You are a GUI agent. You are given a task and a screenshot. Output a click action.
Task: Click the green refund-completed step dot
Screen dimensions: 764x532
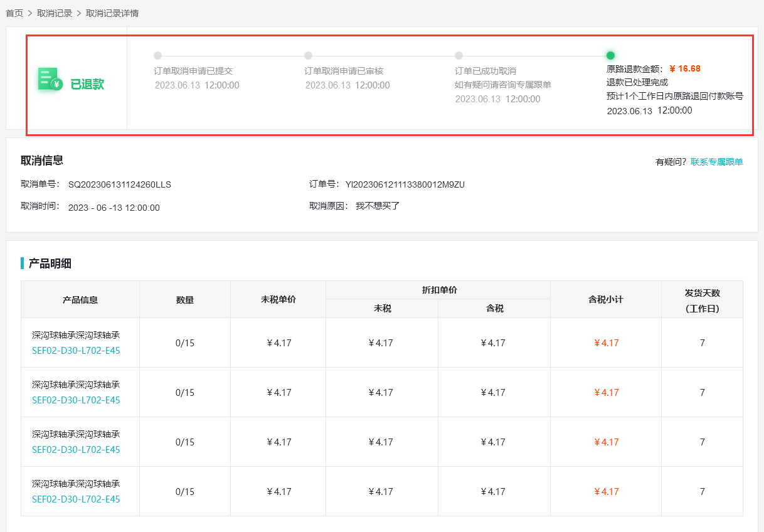(610, 55)
